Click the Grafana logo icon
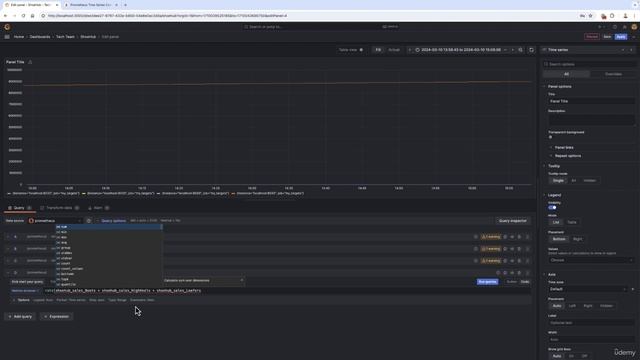Viewport: 640px width, 360px height. point(7,27)
